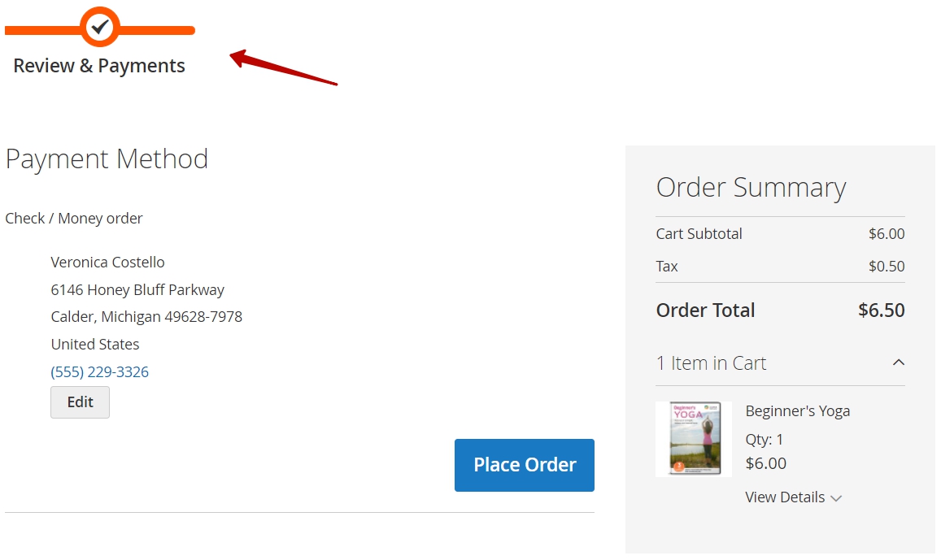Expand View Details for the cart item
This screenshot has width=941, height=560.
point(793,497)
